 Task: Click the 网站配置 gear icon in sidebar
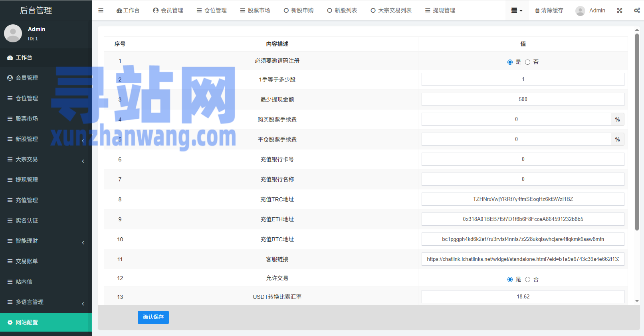pos(10,322)
